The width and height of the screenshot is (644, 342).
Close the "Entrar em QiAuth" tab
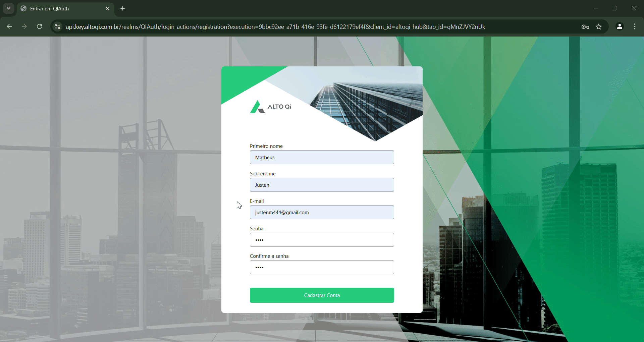pos(107,8)
